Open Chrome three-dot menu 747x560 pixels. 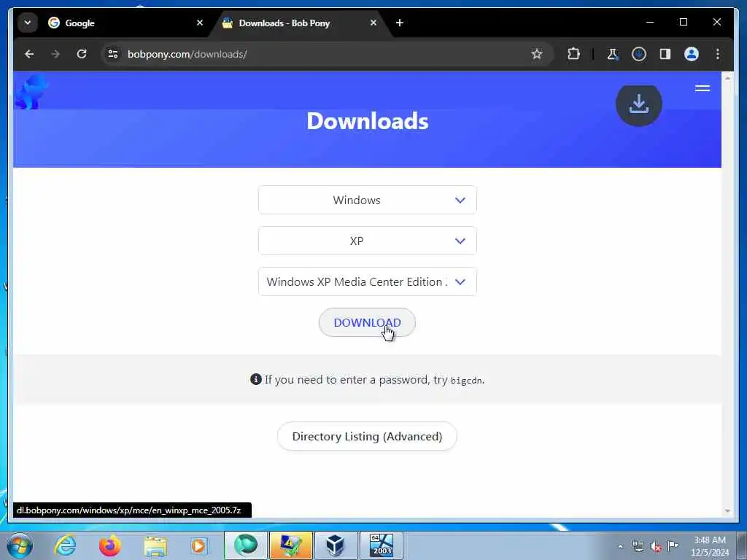click(x=718, y=54)
